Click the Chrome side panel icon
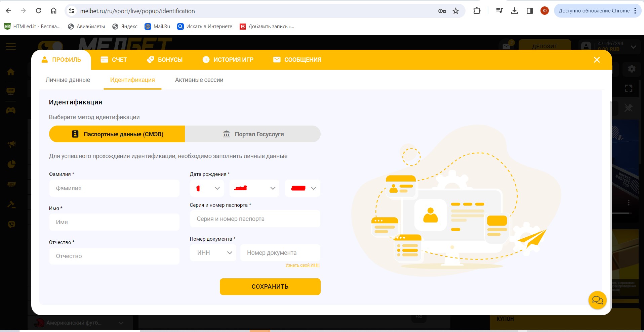This screenshot has width=644, height=332. tap(530, 11)
